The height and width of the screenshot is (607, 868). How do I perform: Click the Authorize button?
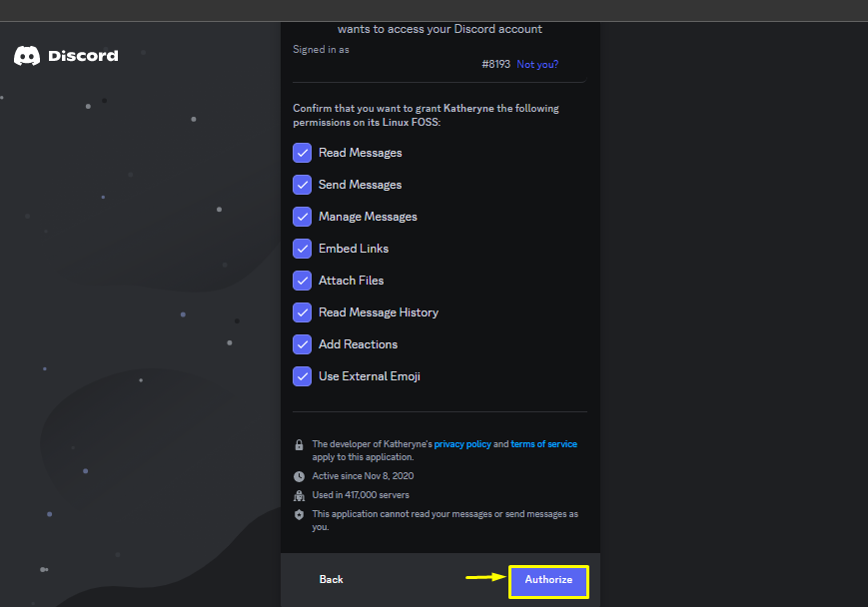(x=548, y=581)
